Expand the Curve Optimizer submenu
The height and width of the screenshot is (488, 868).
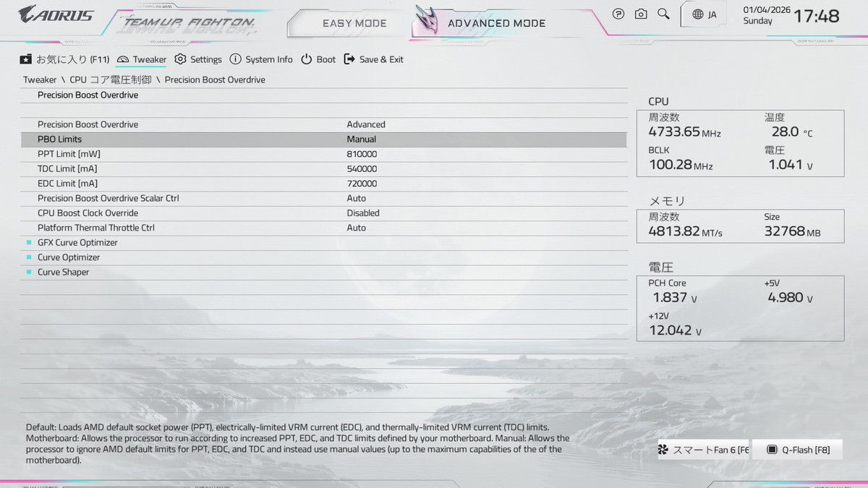coord(69,257)
